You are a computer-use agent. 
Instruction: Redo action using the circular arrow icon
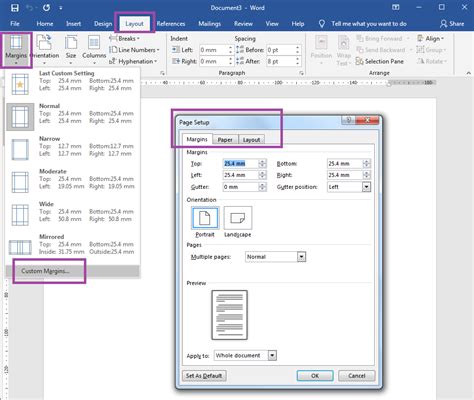pos(46,8)
